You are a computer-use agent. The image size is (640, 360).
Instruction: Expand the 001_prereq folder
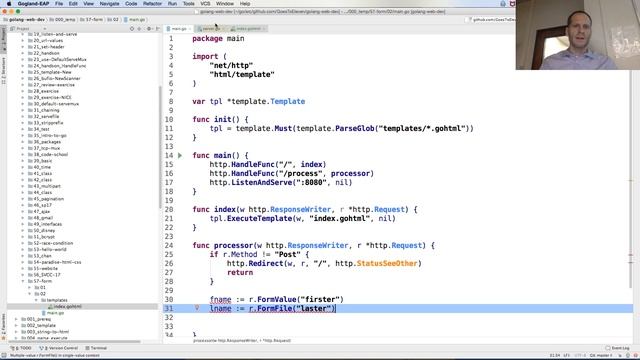click(16, 319)
